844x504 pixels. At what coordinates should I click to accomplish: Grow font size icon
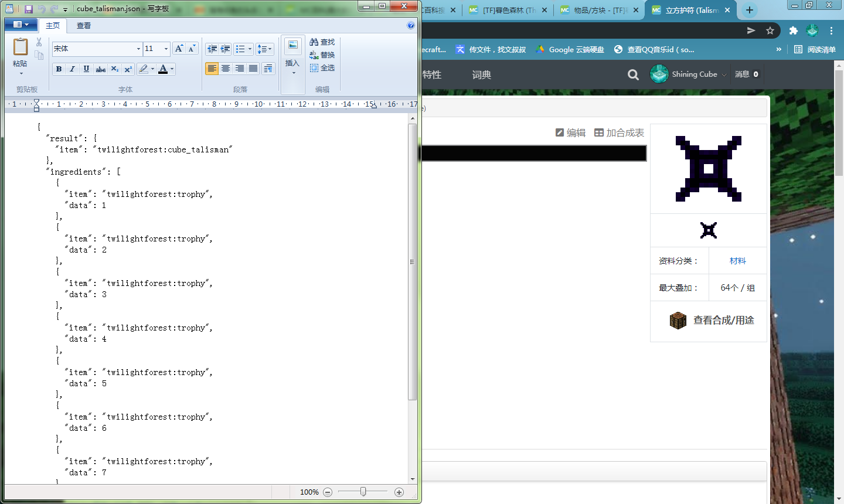point(179,49)
